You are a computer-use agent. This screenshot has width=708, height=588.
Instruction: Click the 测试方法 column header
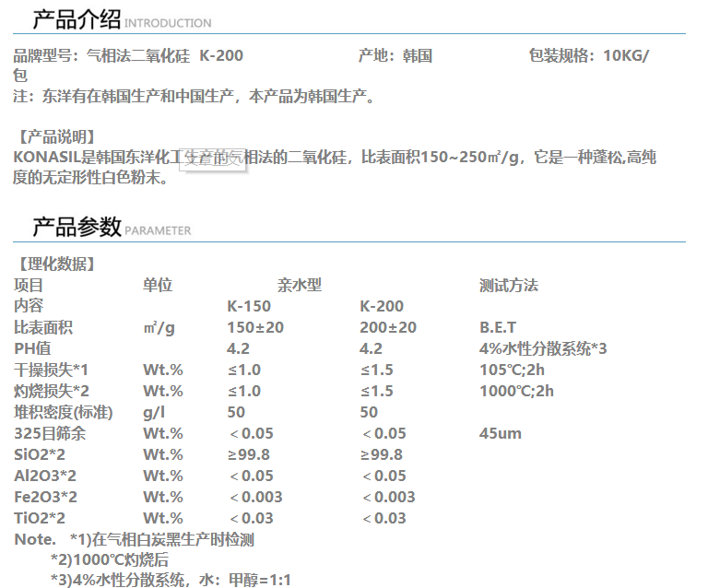pos(508,286)
